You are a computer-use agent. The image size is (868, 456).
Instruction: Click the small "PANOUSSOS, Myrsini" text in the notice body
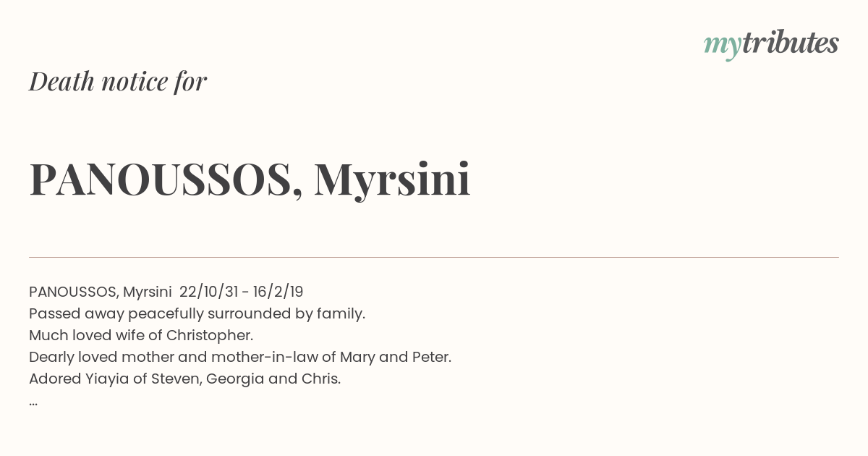click(x=100, y=292)
